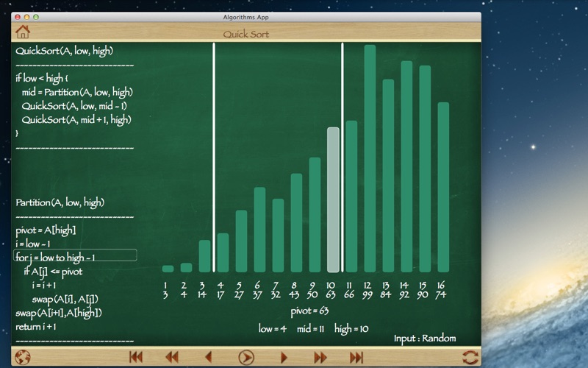Click the 'QuickSort(A, low, high)' heading
The image size is (588, 368).
tap(64, 51)
